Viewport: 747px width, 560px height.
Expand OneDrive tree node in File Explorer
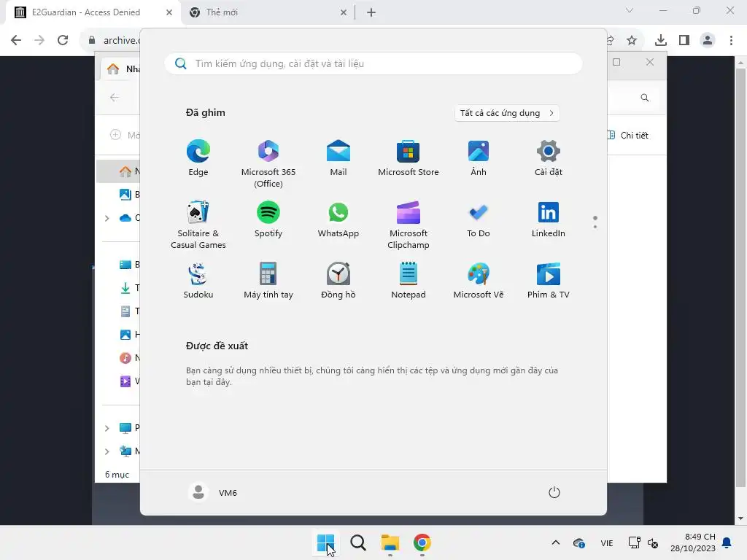pos(107,218)
